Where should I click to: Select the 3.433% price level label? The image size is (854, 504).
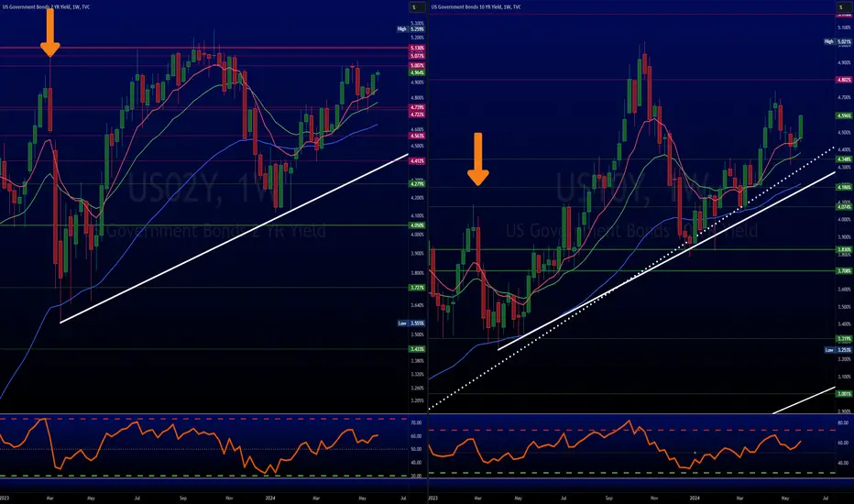click(417, 349)
